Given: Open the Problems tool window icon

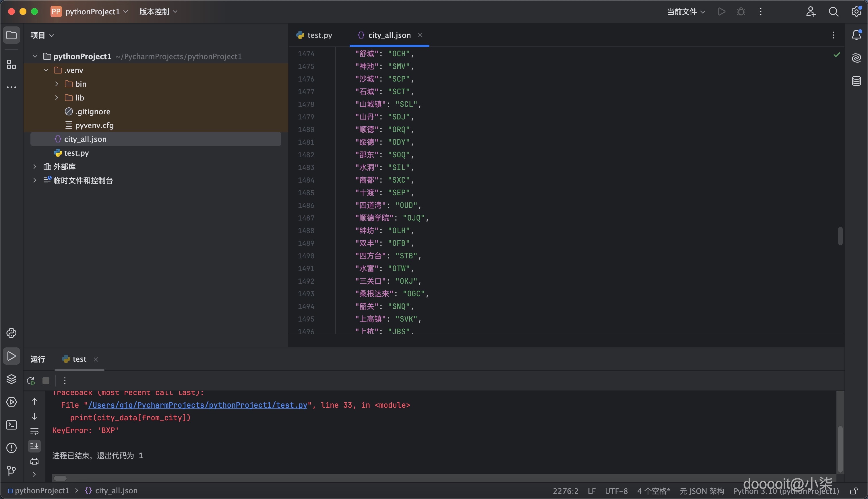Looking at the screenshot, I should [x=11, y=448].
